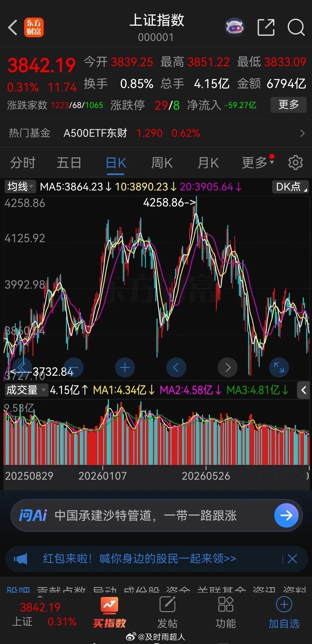Image resolution: width=312 pixels, height=644 pixels.
Task: Close the 红包 banner
Action: 292,559
